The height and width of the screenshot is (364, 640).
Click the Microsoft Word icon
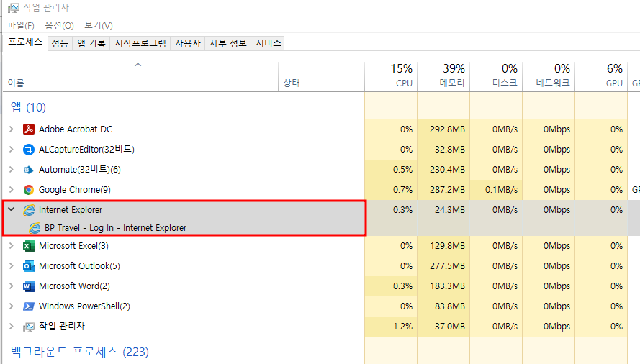pos(29,286)
